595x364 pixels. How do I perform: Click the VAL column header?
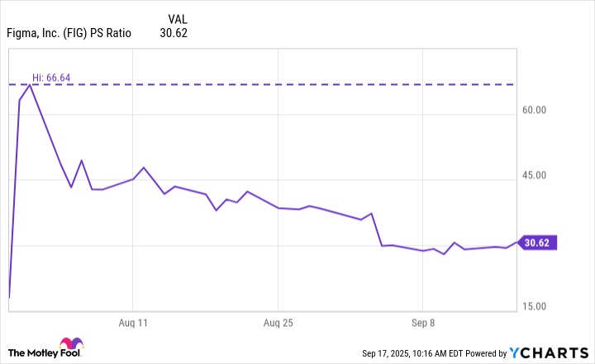coord(177,17)
